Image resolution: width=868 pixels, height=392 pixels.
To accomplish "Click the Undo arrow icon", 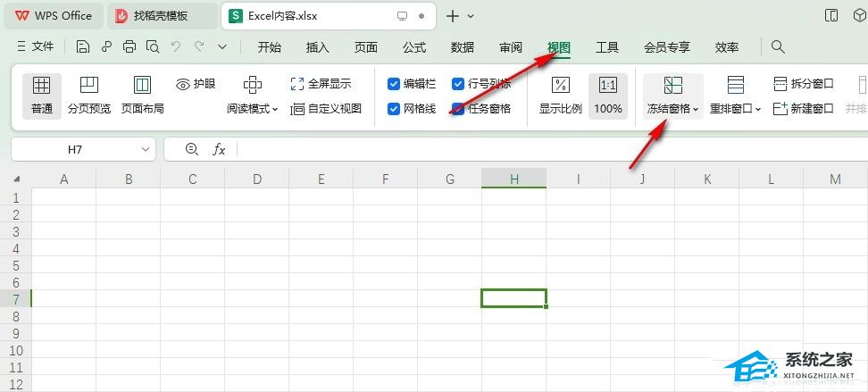I will [176, 47].
